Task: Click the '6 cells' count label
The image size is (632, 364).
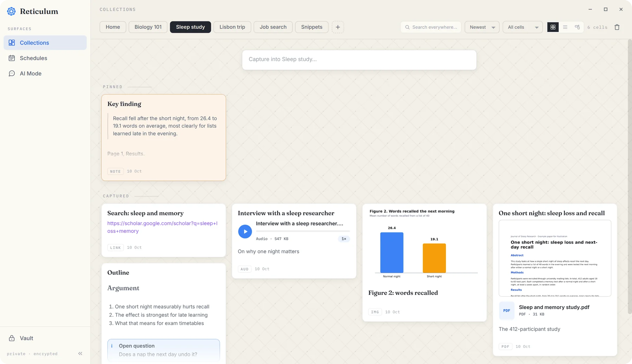Action: click(597, 27)
